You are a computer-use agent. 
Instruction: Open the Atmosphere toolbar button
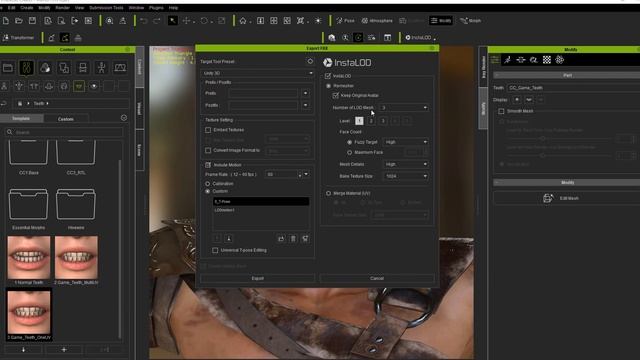(377, 20)
